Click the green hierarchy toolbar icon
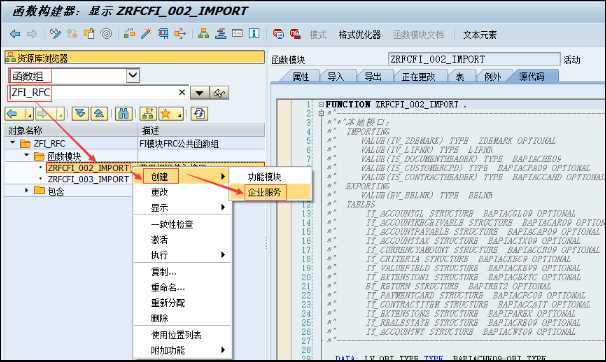 click(203, 34)
